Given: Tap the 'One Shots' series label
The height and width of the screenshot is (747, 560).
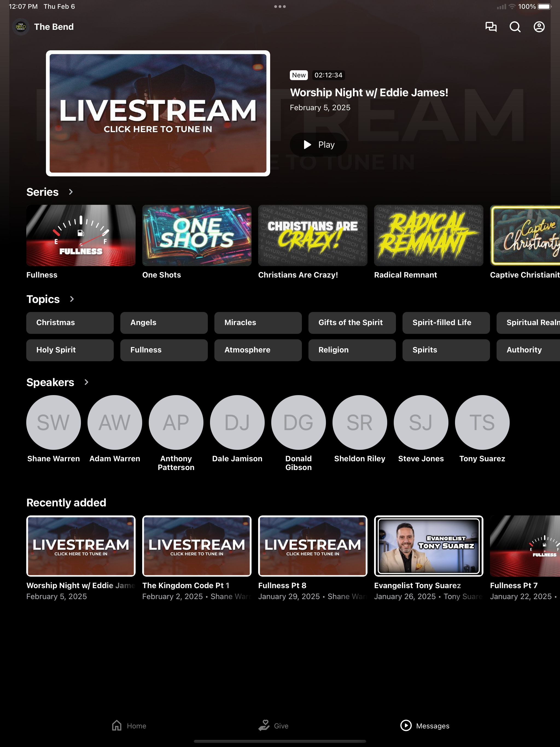Looking at the screenshot, I should [161, 275].
